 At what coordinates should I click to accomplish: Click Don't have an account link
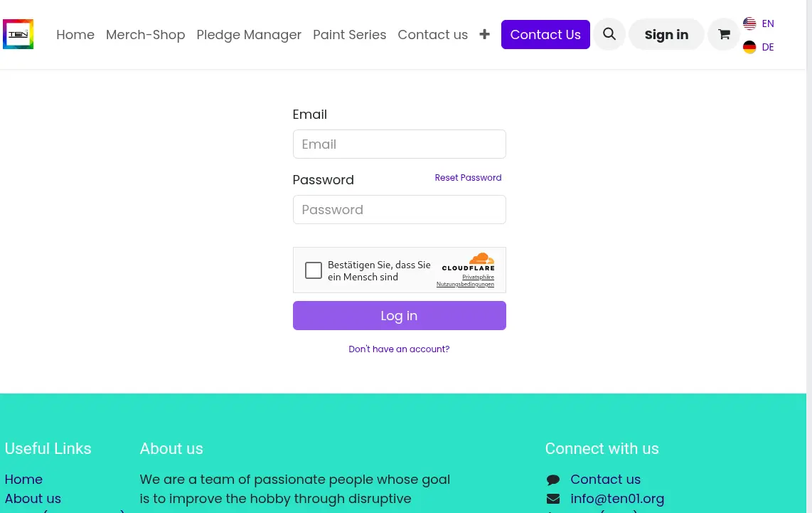pyautogui.click(x=399, y=349)
